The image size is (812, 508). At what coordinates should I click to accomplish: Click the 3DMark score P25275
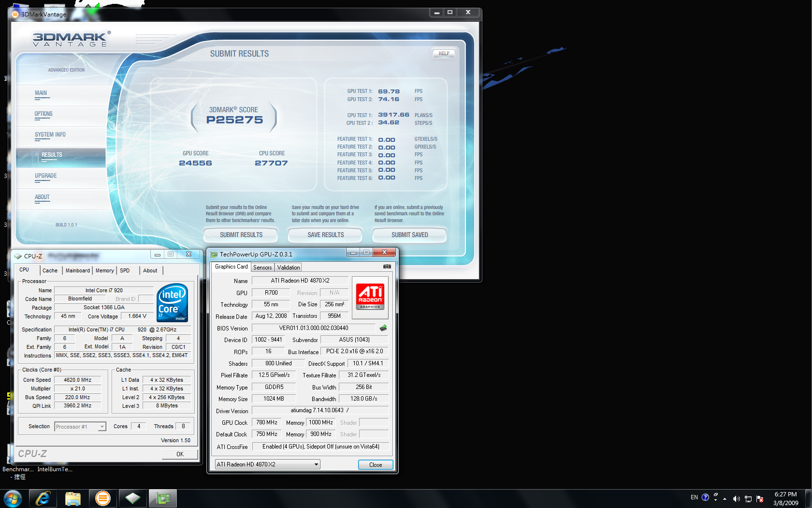click(x=234, y=120)
